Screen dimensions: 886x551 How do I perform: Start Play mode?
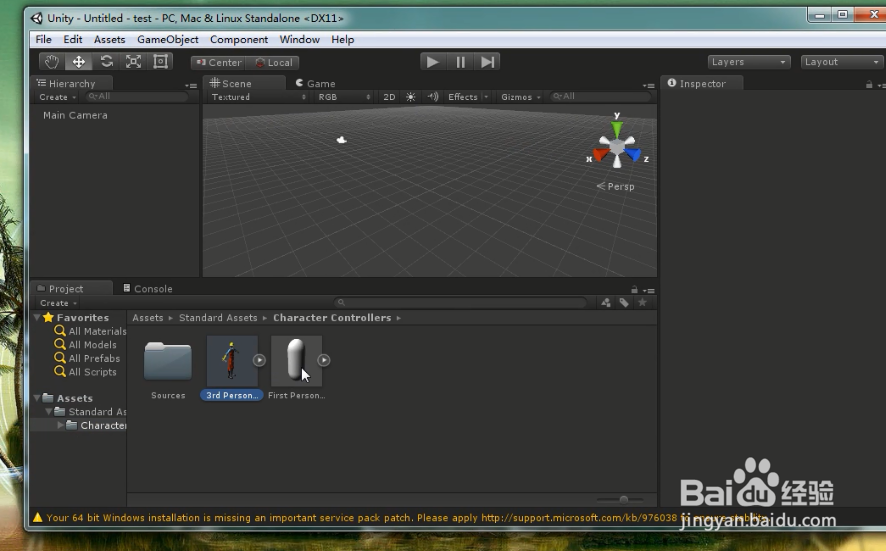click(x=433, y=62)
